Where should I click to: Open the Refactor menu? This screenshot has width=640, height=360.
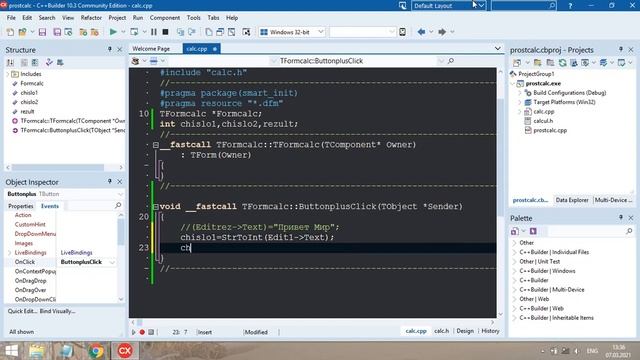[91, 18]
